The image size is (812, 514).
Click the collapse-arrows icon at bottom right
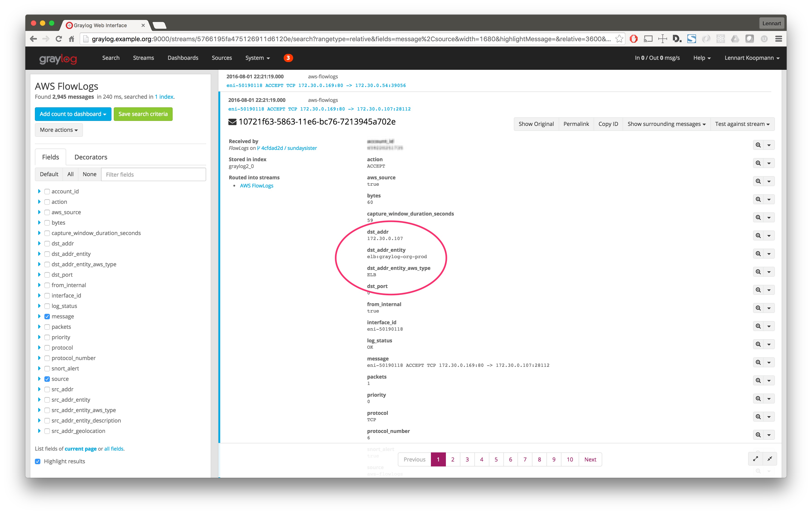(x=770, y=459)
